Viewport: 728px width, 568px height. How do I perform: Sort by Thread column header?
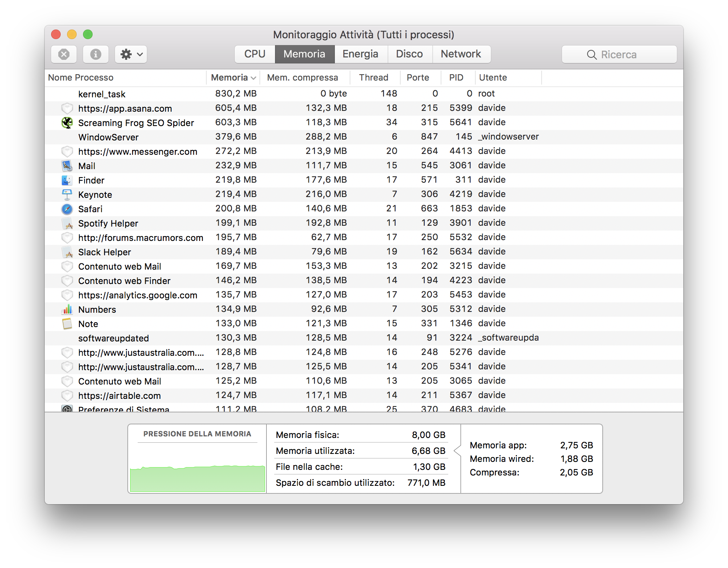[375, 77]
